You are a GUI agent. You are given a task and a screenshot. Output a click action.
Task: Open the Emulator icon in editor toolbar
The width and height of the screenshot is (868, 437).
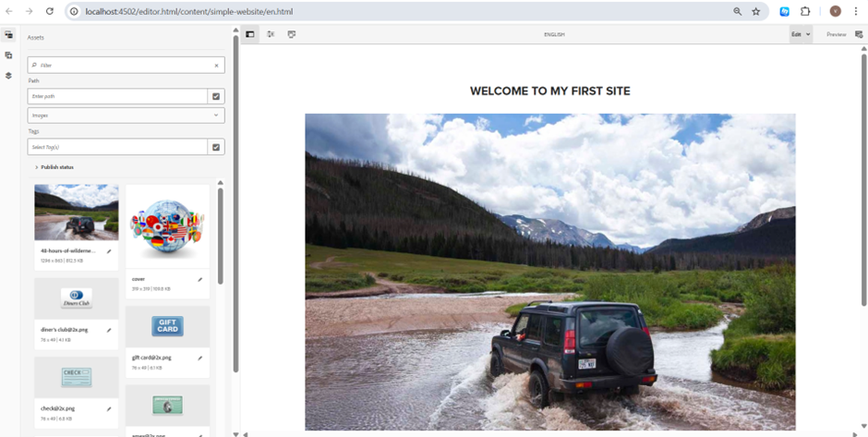point(292,34)
